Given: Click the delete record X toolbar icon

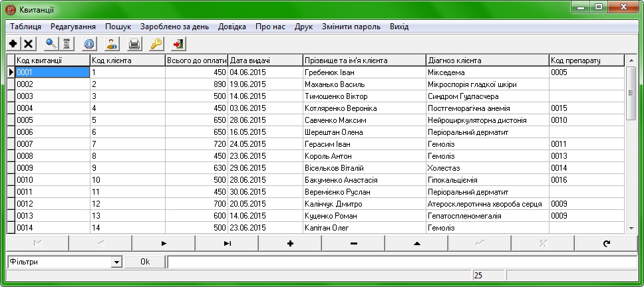Looking at the screenshot, I should click(29, 43).
